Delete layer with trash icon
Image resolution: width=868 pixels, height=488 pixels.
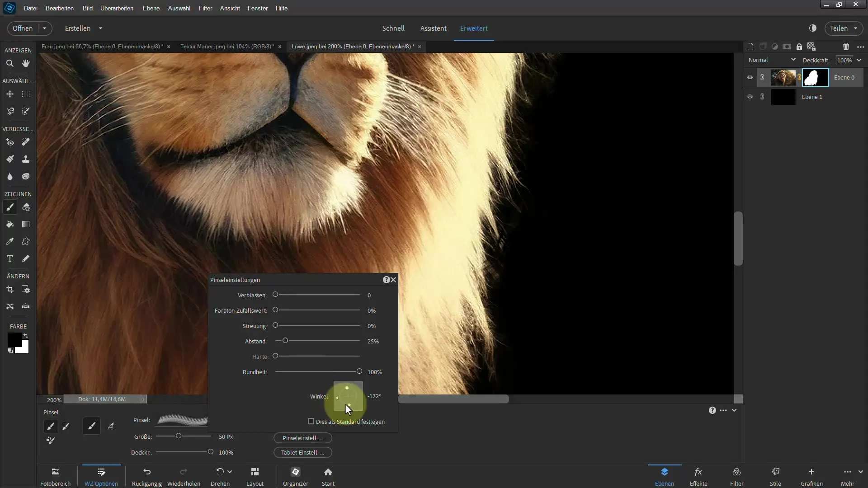[x=846, y=47]
